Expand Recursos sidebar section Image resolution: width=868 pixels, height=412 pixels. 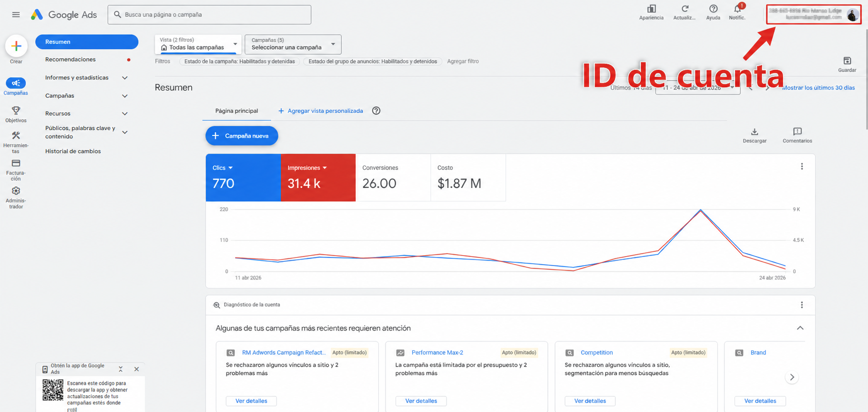pyautogui.click(x=125, y=113)
